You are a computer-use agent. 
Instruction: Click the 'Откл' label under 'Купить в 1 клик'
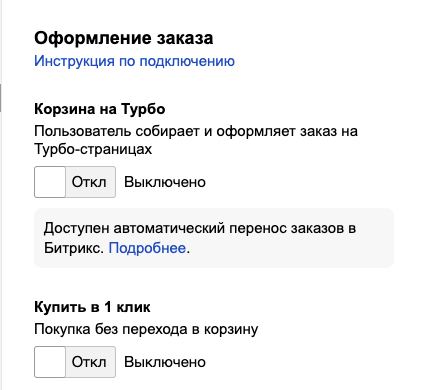pos(89,362)
